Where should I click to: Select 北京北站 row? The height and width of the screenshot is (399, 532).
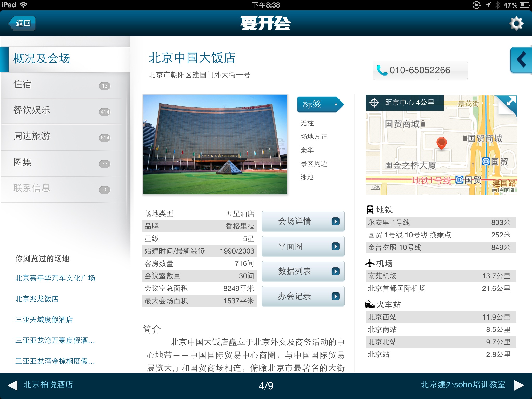(x=441, y=342)
